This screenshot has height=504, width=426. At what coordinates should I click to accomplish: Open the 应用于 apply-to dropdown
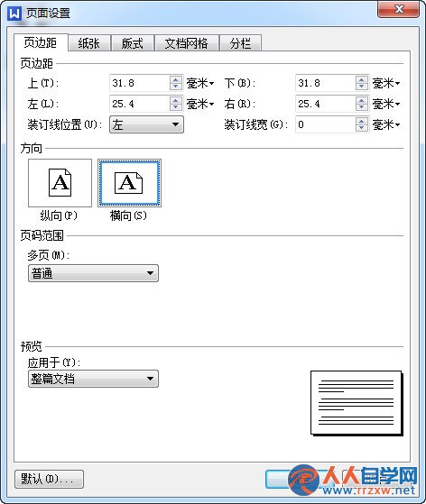pos(93,379)
